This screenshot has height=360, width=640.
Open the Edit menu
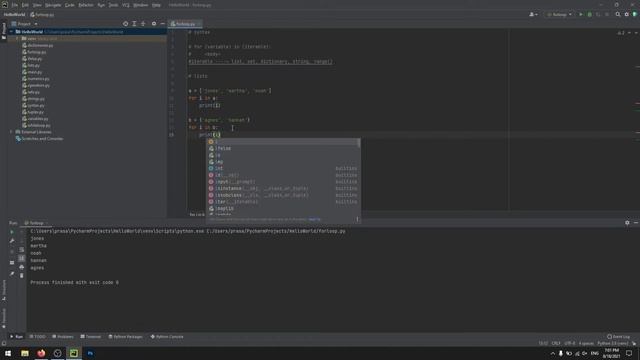click(x=25, y=5)
